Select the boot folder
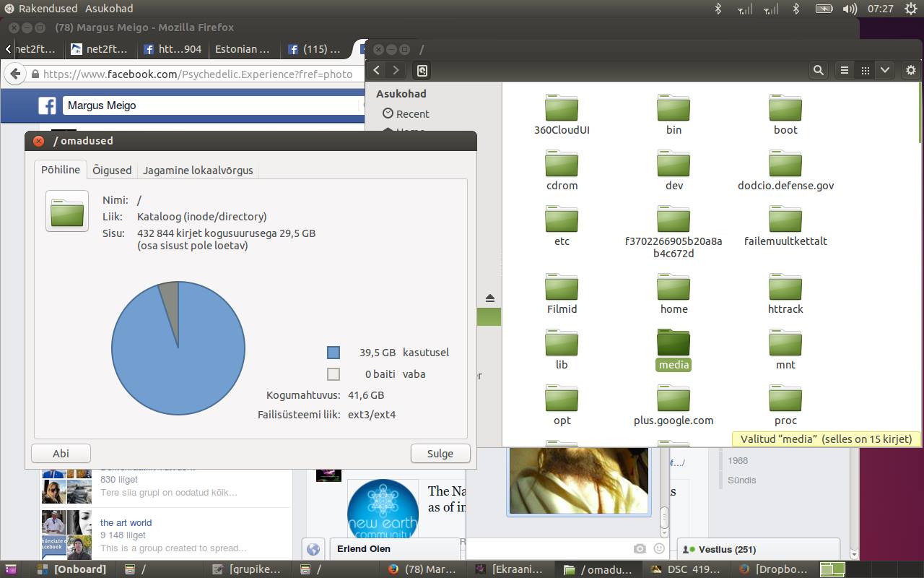The height and width of the screenshot is (578, 924). pyautogui.click(x=785, y=115)
